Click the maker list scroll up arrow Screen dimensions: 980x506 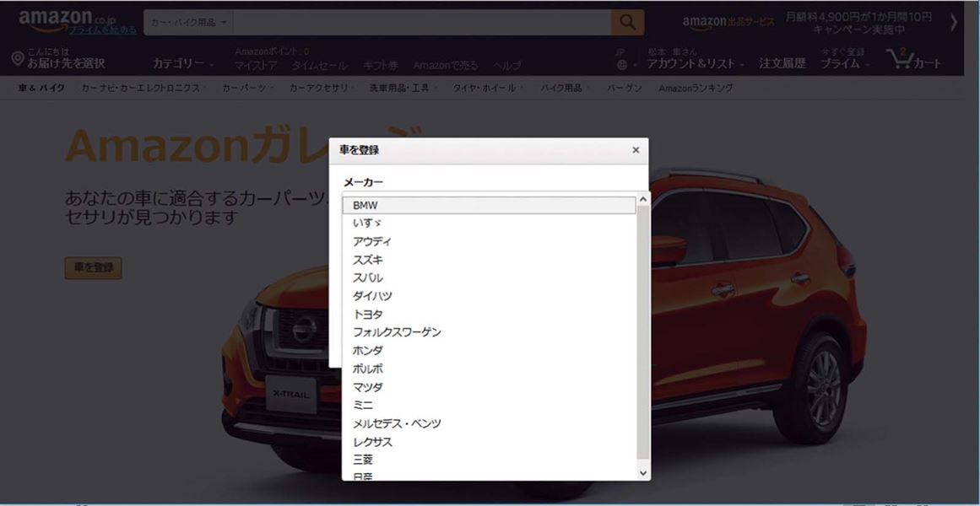[643, 200]
